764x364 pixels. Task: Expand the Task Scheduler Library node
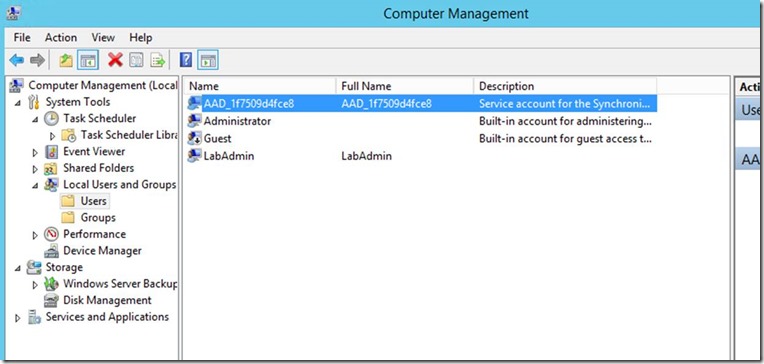point(53,136)
